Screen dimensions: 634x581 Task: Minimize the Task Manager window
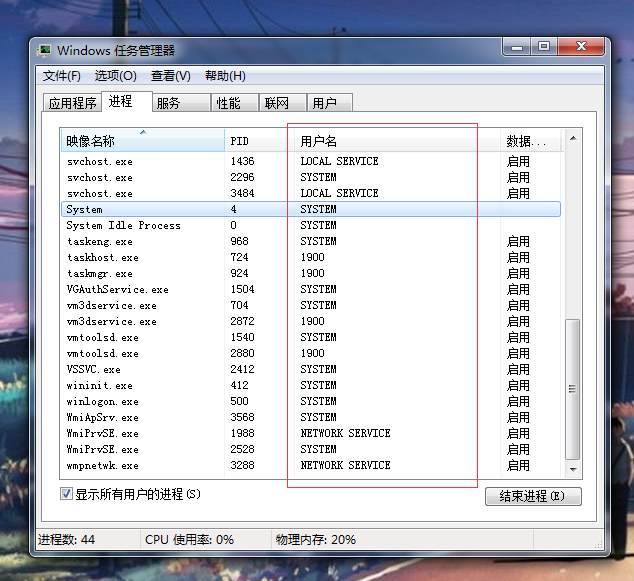(516, 47)
